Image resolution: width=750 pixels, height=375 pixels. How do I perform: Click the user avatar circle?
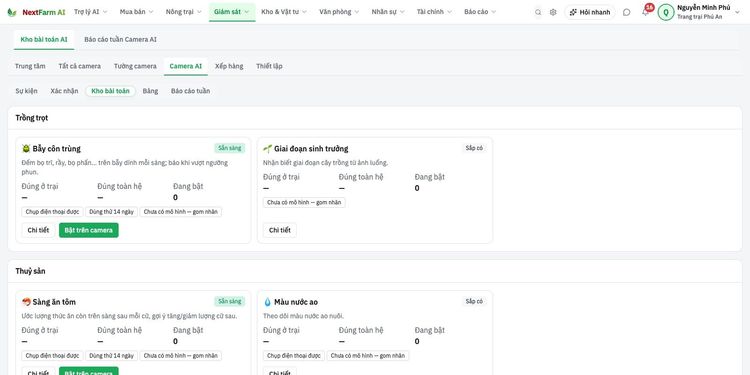coord(666,12)
